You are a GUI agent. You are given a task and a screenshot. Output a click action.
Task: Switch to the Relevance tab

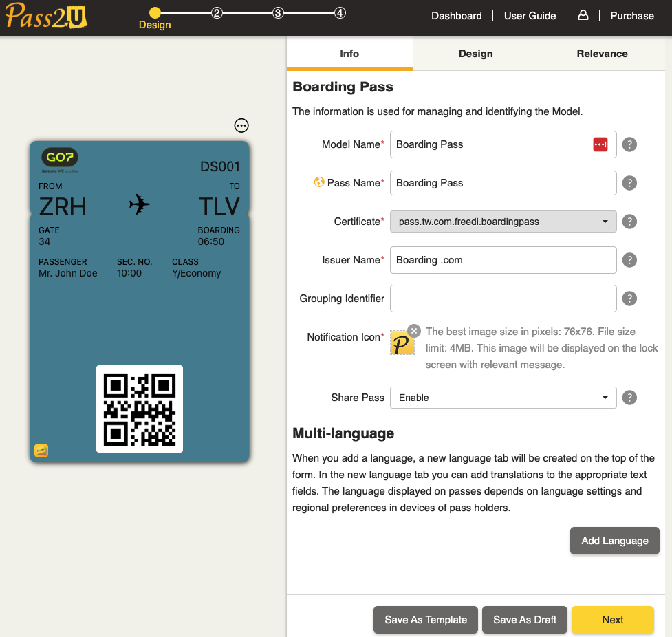click(x=602, y=53)
